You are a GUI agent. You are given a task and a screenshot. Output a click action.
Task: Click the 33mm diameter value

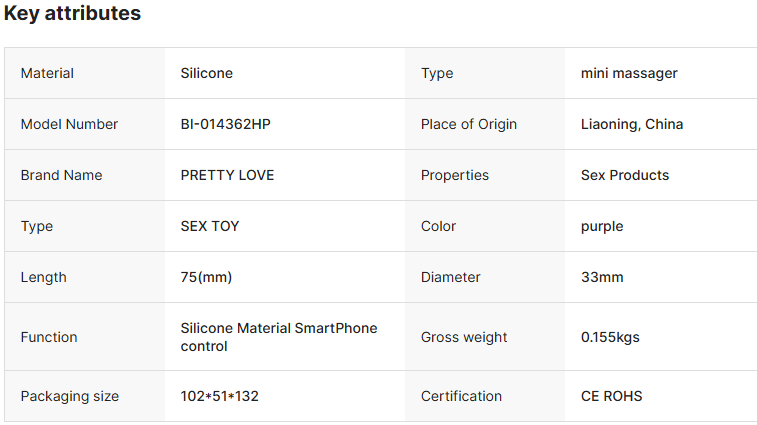point(602,277)
